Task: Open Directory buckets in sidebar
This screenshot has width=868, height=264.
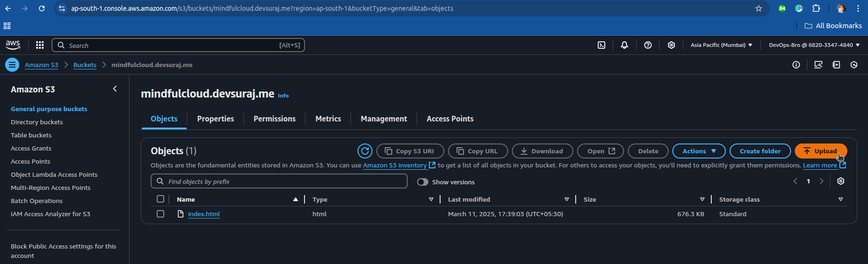Action: pyautogui.click(x=37, y=122)
